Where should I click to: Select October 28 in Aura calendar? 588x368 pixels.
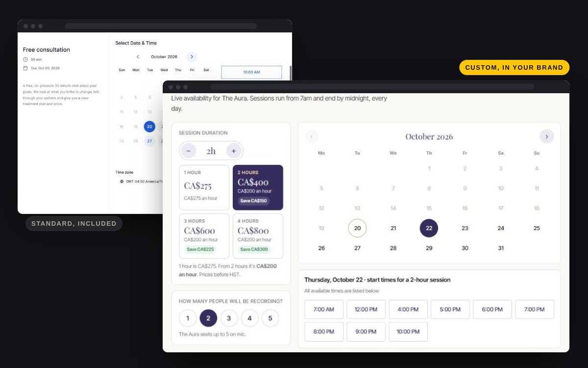click(x=393, y=248)
